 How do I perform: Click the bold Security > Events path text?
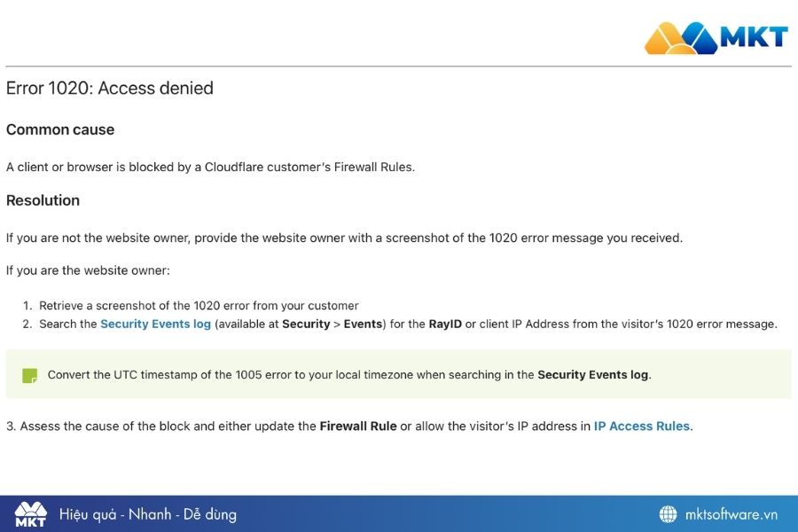point(332,325)
